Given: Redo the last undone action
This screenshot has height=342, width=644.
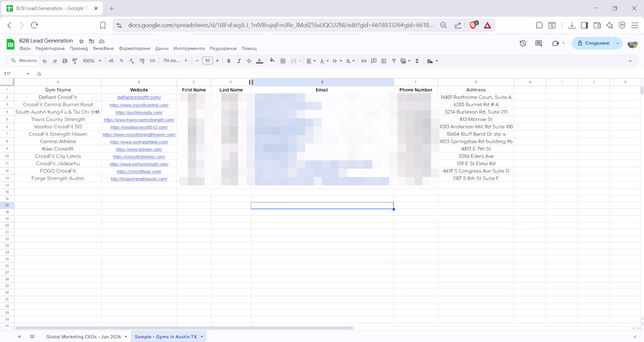Looking at the screenshot, I should point(54,61).
